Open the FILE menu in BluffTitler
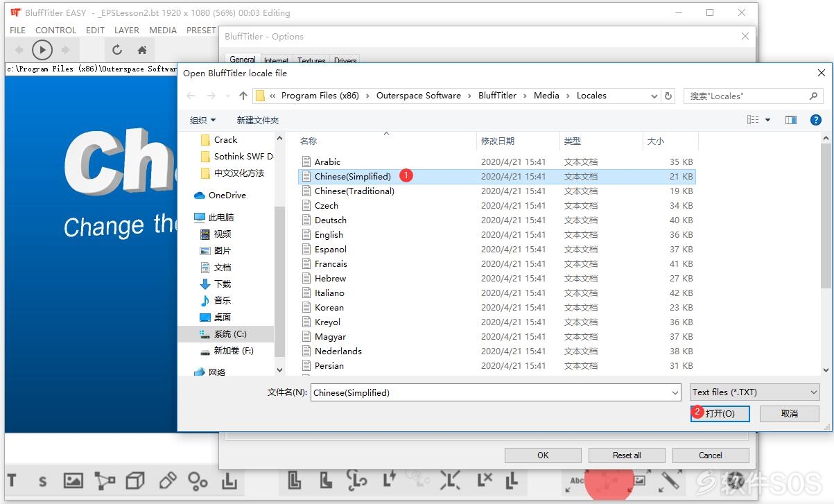 tap(18, 30)
